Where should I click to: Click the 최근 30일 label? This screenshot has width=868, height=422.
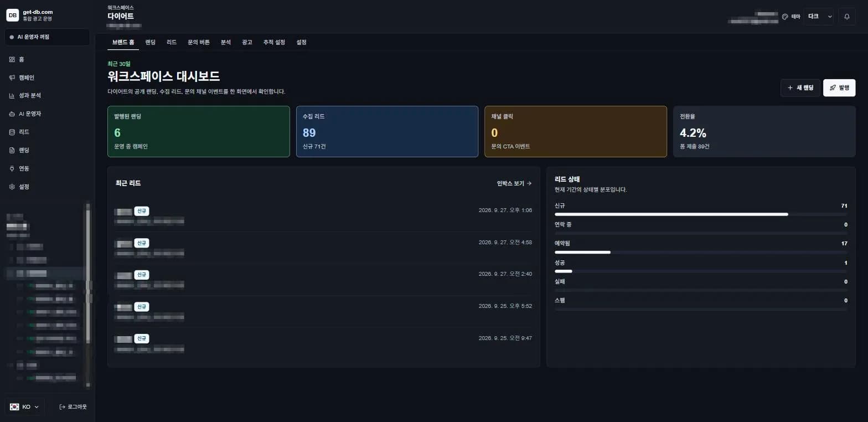pyautogui.click(x=119, y=64)
